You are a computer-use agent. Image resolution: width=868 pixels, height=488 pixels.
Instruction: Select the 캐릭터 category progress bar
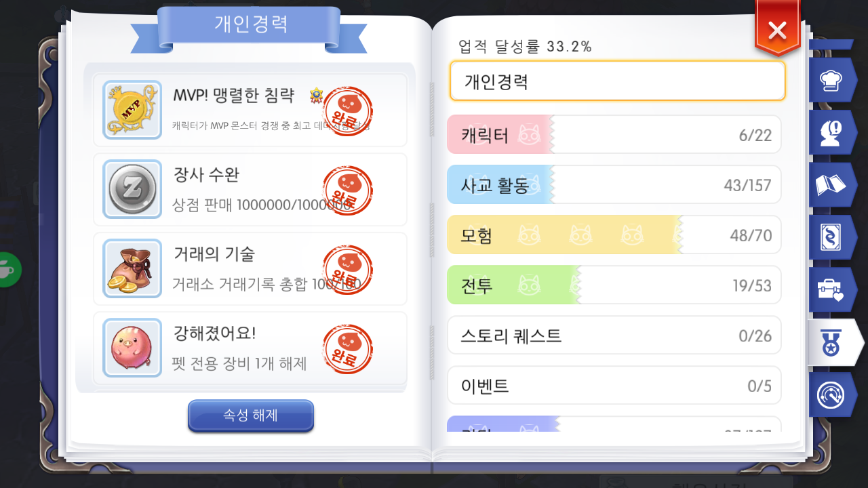pos(614,134)
